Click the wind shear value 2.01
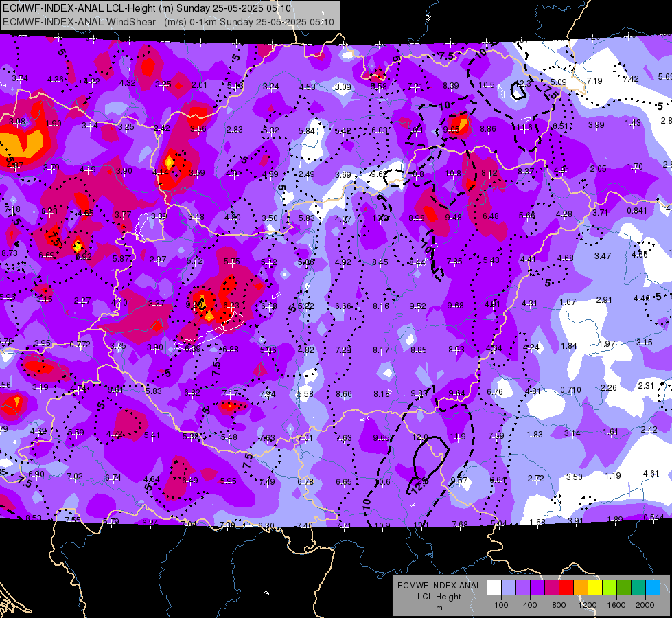This screenshot has width=672, height=618. [x=199, y=85]
